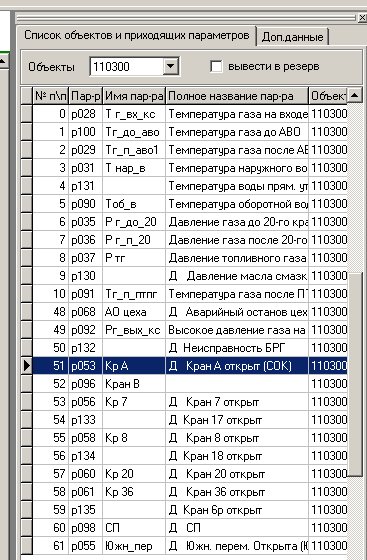Select cell 'Кр 20'
Image resolution: width=367 pixels, height=560 pixels.
click(134, 474)
